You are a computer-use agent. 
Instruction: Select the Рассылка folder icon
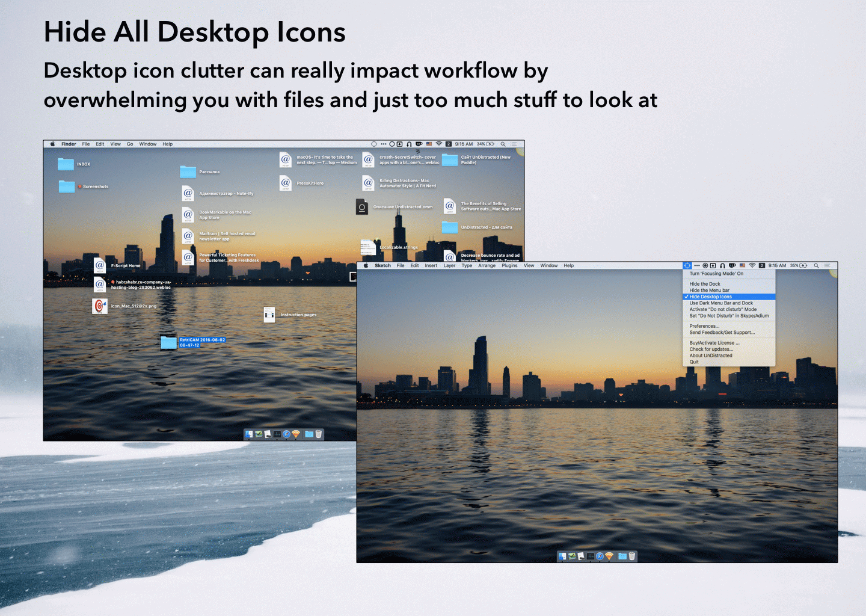188,172
